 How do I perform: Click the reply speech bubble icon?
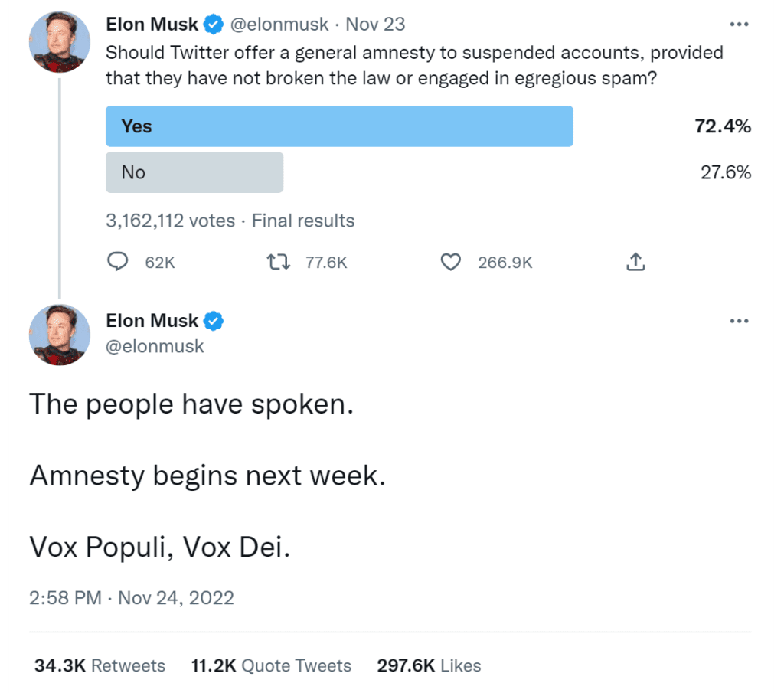tap(117, 261)
